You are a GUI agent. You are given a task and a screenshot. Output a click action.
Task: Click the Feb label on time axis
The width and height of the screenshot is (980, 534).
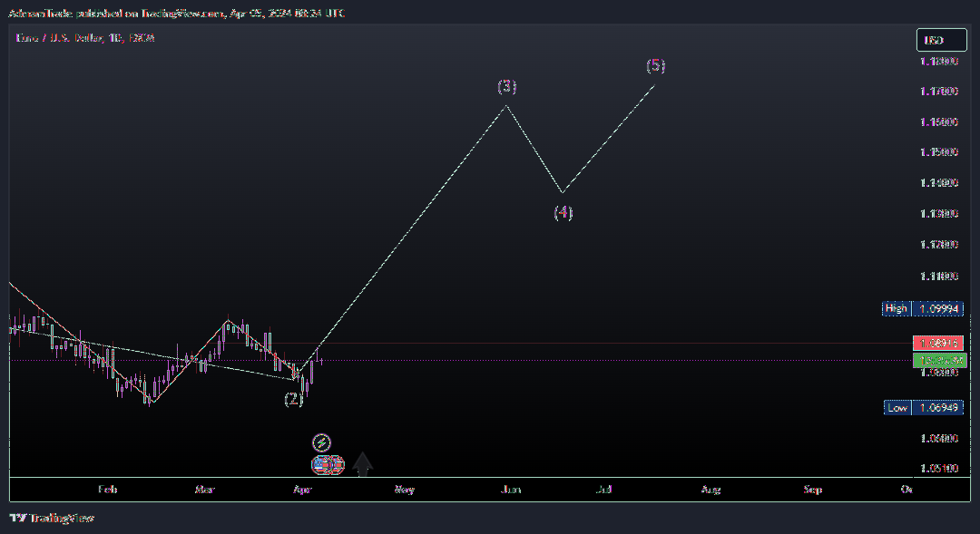pos(107,490)
